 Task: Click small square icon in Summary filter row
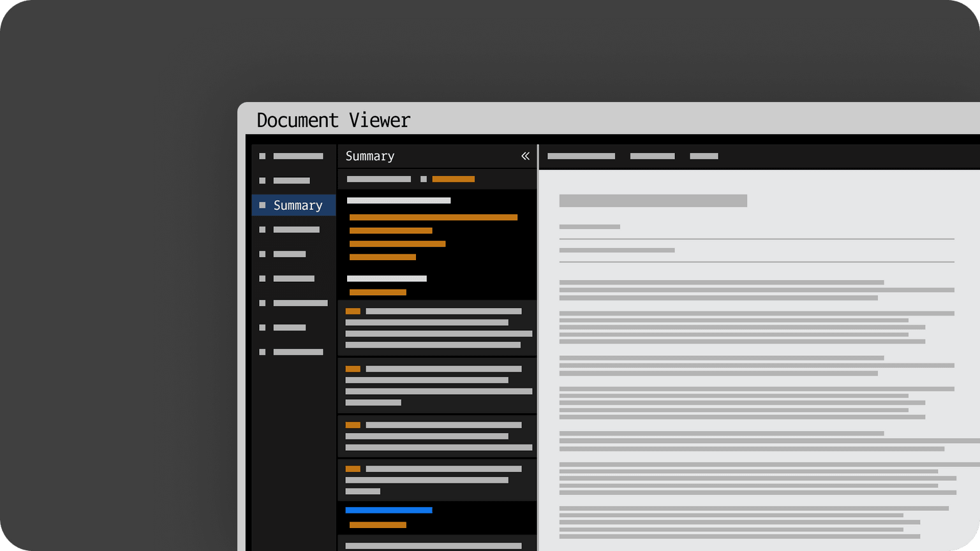(x=424, y=179)
